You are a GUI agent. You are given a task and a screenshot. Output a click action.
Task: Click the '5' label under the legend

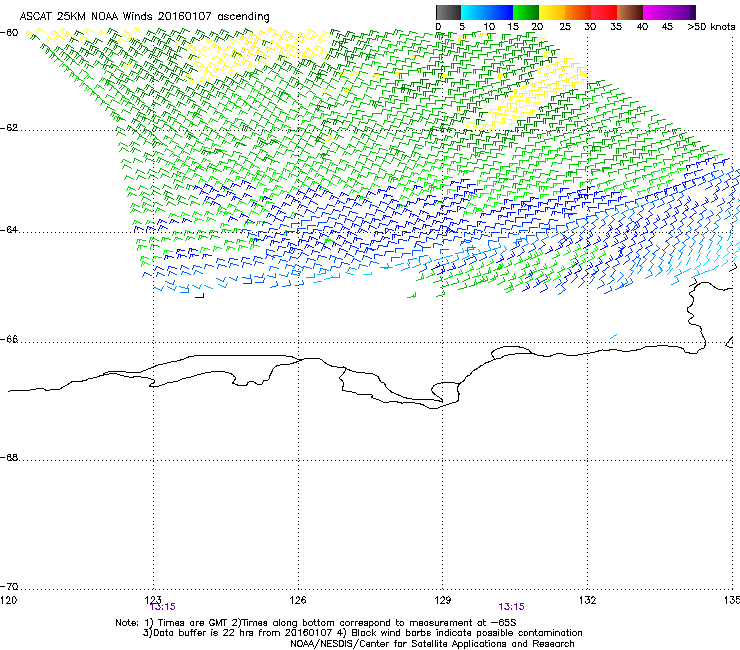462,27
